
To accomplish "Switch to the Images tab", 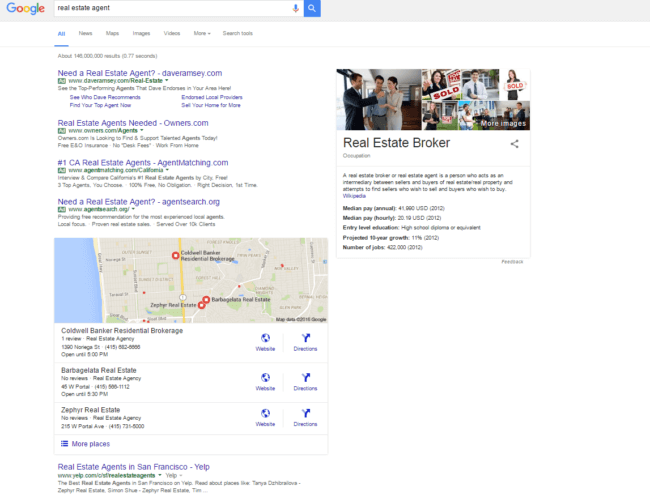I will [x=141, y=33].
